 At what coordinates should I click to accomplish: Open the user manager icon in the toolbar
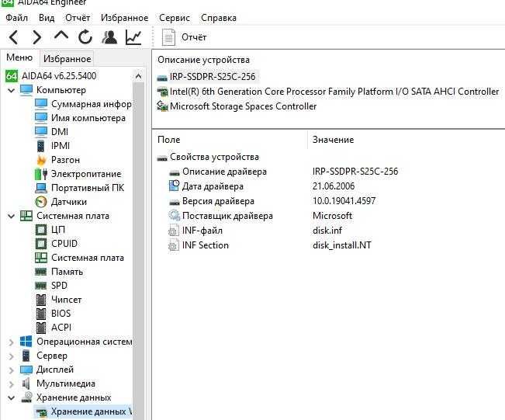click(109, 37)
